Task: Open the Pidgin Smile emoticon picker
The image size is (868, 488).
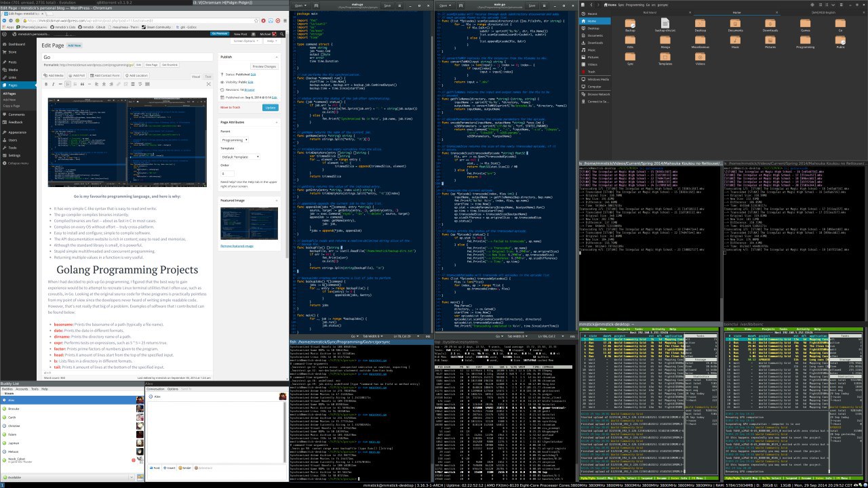Action: (x=186, y=468)
